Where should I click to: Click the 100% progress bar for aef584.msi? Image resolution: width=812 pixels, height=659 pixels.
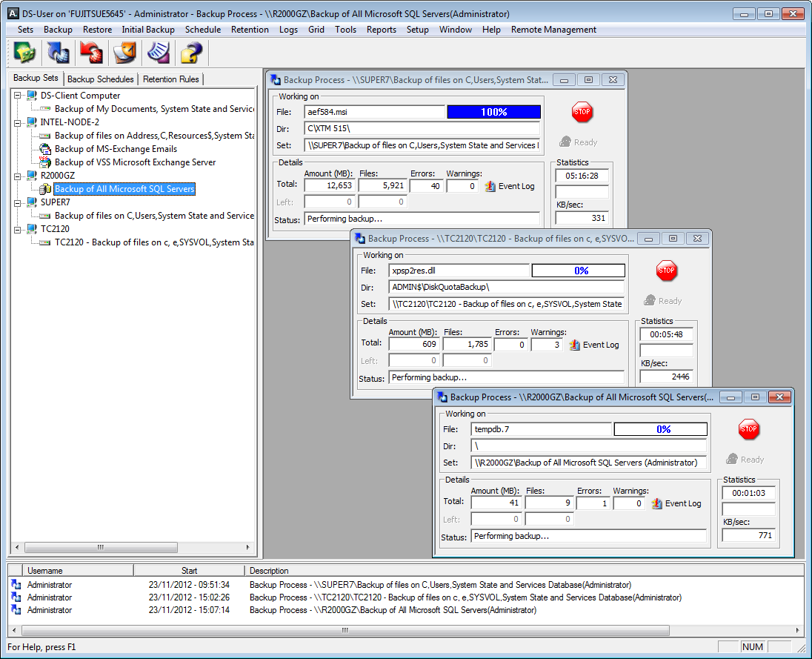[494, 112]
